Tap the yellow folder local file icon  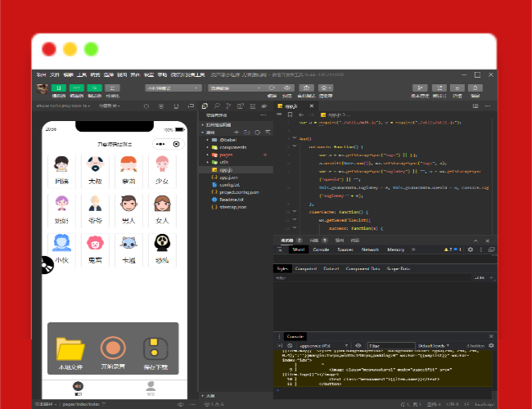pyautogui.click(x=70, y=349)
